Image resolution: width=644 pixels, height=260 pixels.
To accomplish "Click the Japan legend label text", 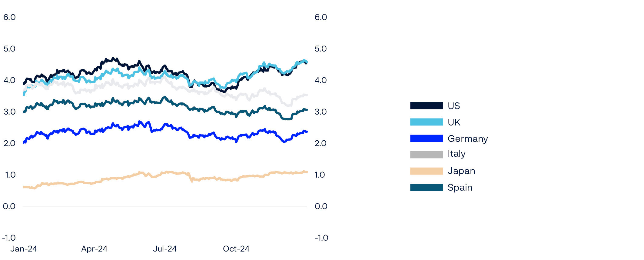I will [461, 171].
